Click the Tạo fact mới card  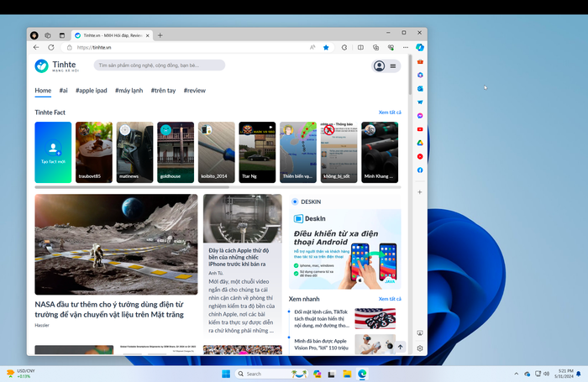[x=53, y=152]
